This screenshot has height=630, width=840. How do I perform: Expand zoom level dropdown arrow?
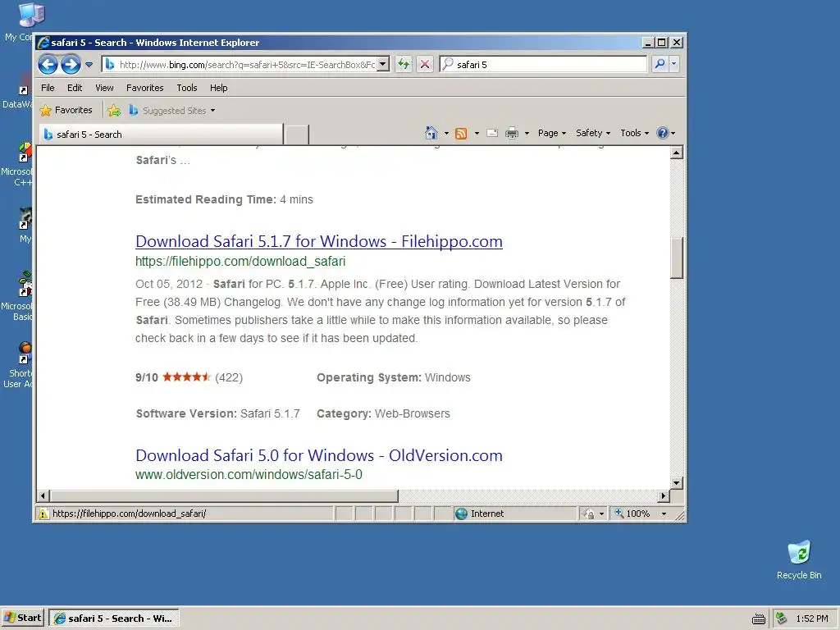[x=664, y=514]
